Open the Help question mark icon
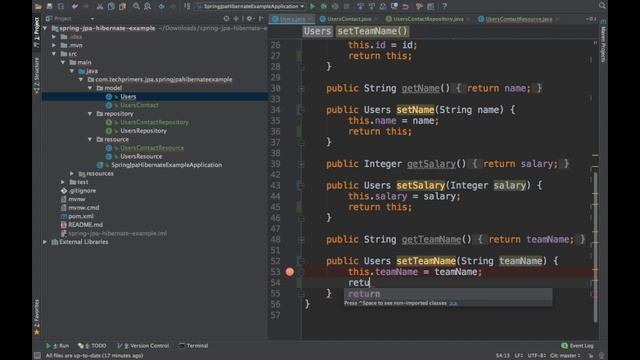This screenshot has height=360, width=640. coord(444,6)
